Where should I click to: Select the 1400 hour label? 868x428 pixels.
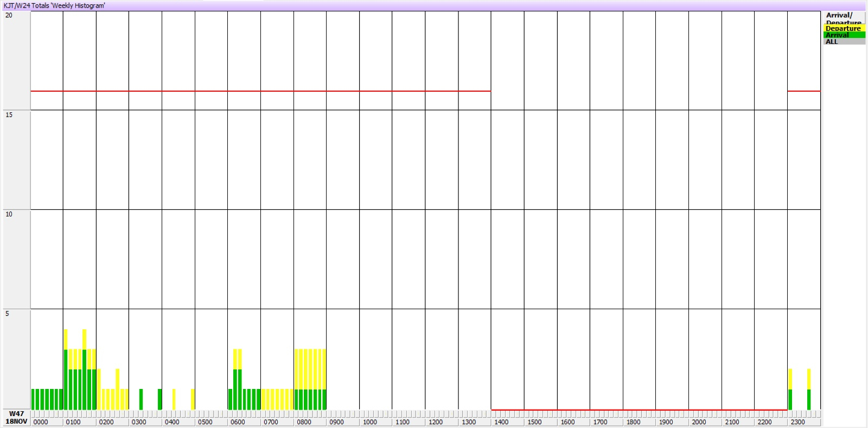tap(501, 422)
